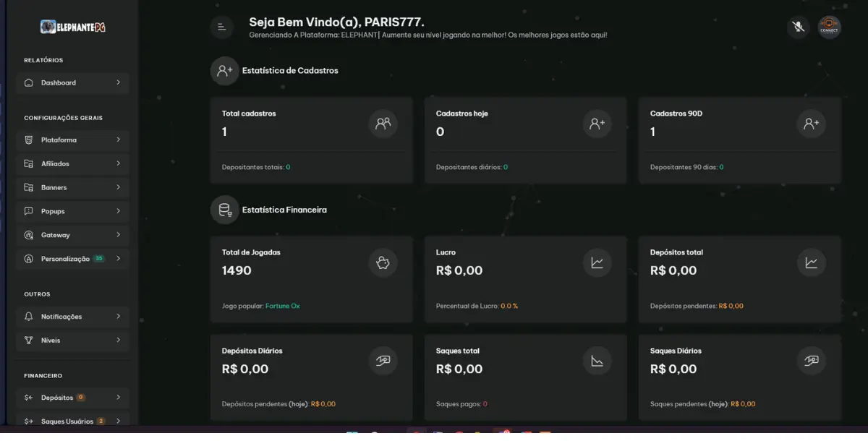Click the piggy bank icon on Total de Jogadas
Image resolution: width=868 pixels, height=441 pixels.
[x=383, y=263]
